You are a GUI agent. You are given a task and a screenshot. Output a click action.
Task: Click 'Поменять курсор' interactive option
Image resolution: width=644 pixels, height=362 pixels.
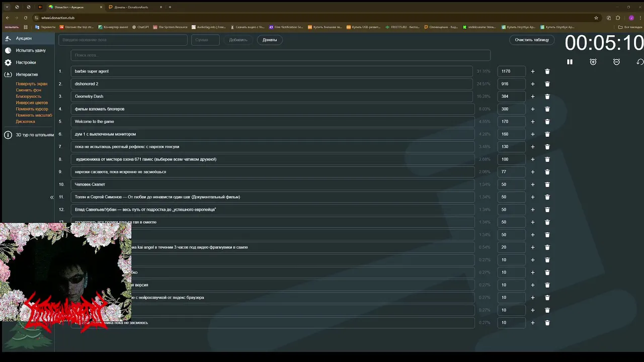[32, 109]
